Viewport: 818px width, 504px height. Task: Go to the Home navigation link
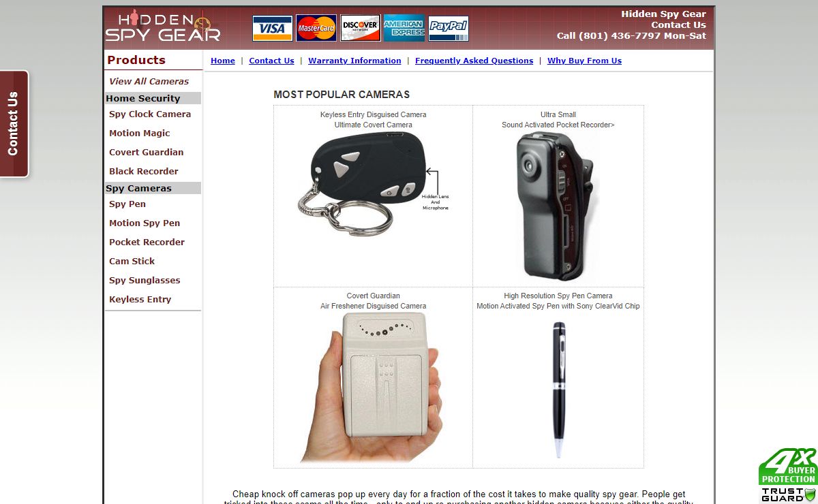(x=223, y=61)
